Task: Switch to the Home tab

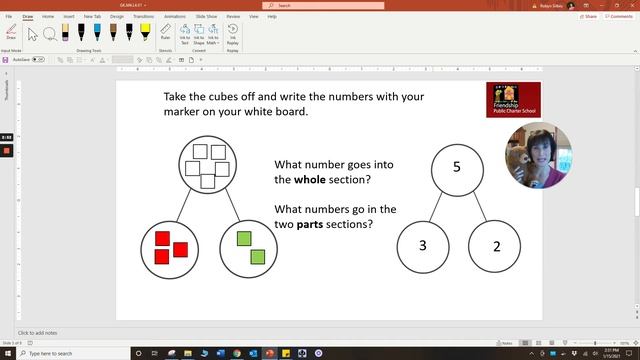Action: coord(48,16)
